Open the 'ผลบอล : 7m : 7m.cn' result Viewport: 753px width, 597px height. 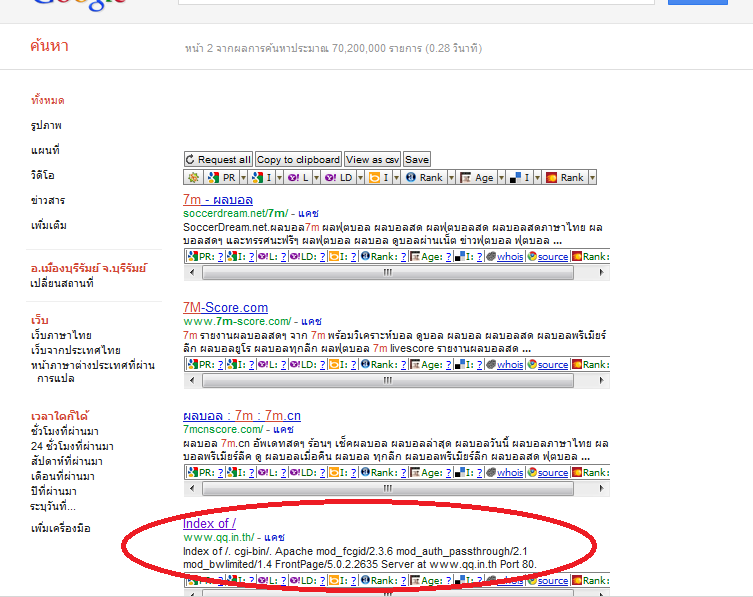(242, 415)
